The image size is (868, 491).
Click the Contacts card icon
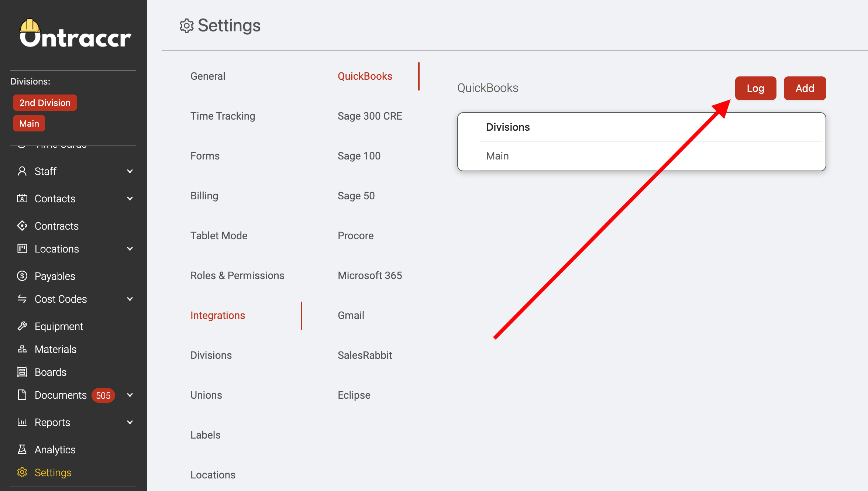tap(22, 198)
